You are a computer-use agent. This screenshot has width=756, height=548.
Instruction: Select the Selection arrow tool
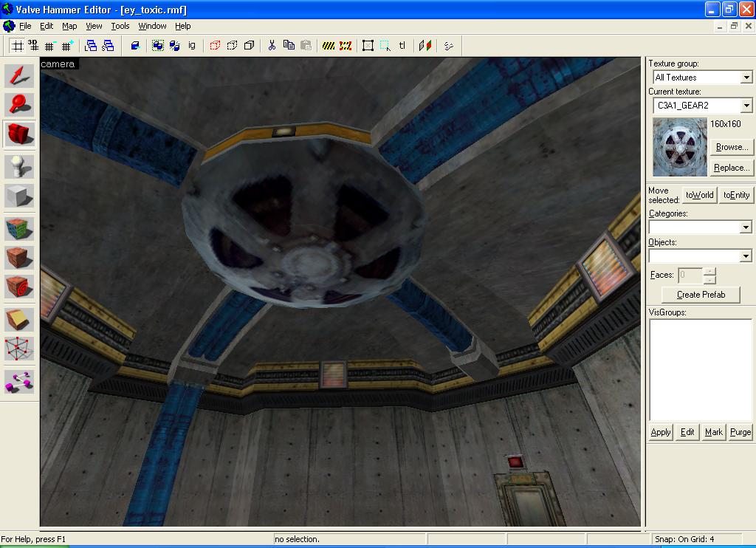[x=19, y=77]
